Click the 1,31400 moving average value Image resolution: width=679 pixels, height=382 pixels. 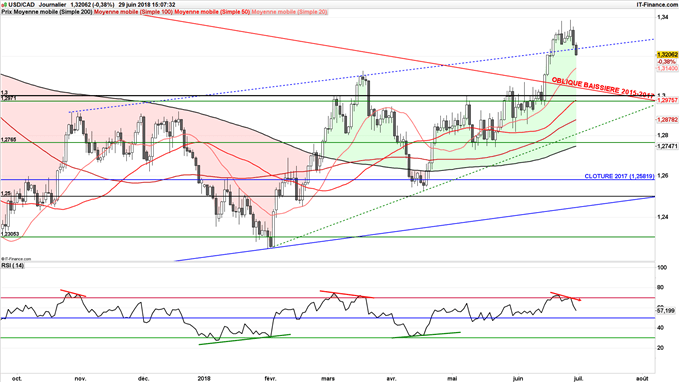point(667,68)
